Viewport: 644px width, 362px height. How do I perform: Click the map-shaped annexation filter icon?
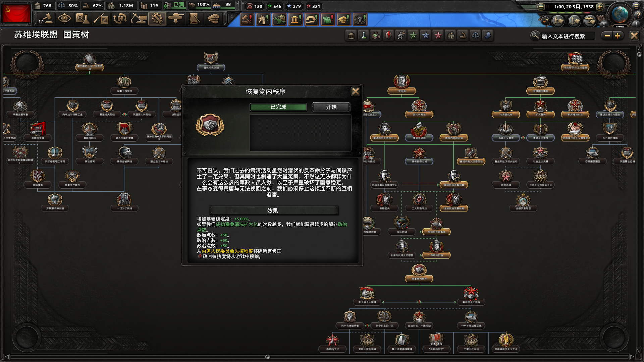pyautogui.click(x=488, y=36)
